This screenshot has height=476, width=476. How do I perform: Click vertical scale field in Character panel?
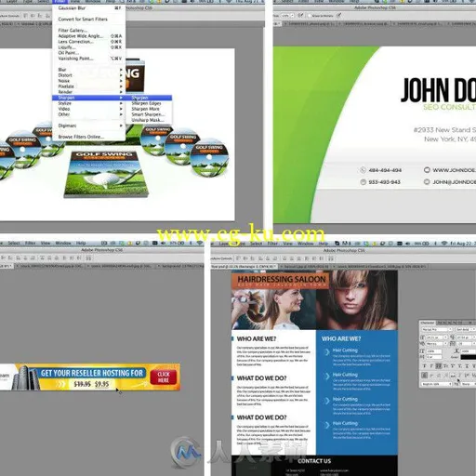(434, 351)
